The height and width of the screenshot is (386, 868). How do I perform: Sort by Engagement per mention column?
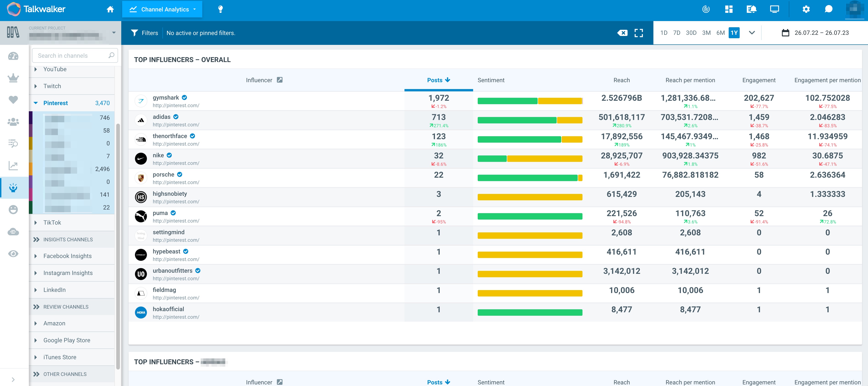(827, 80)
